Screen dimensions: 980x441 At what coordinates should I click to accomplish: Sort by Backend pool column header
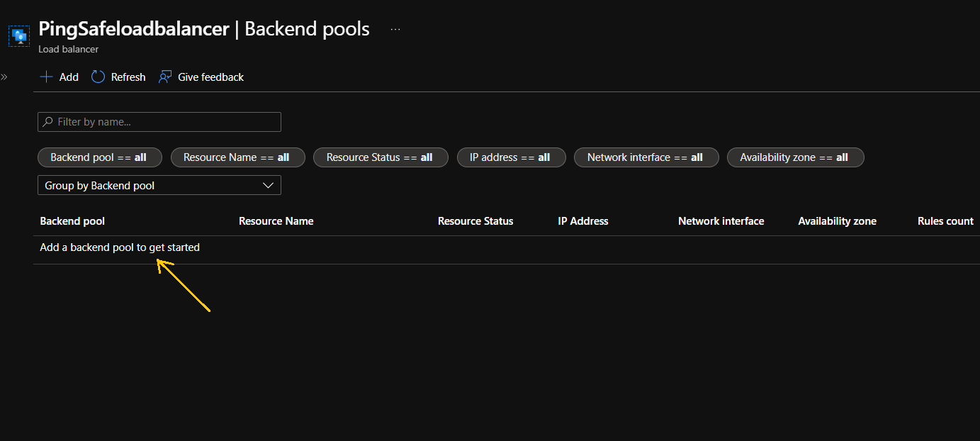click(72, 221)
